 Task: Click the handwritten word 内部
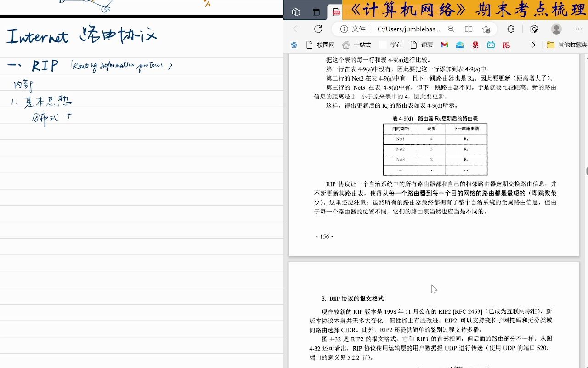click(x=23, y=85)
